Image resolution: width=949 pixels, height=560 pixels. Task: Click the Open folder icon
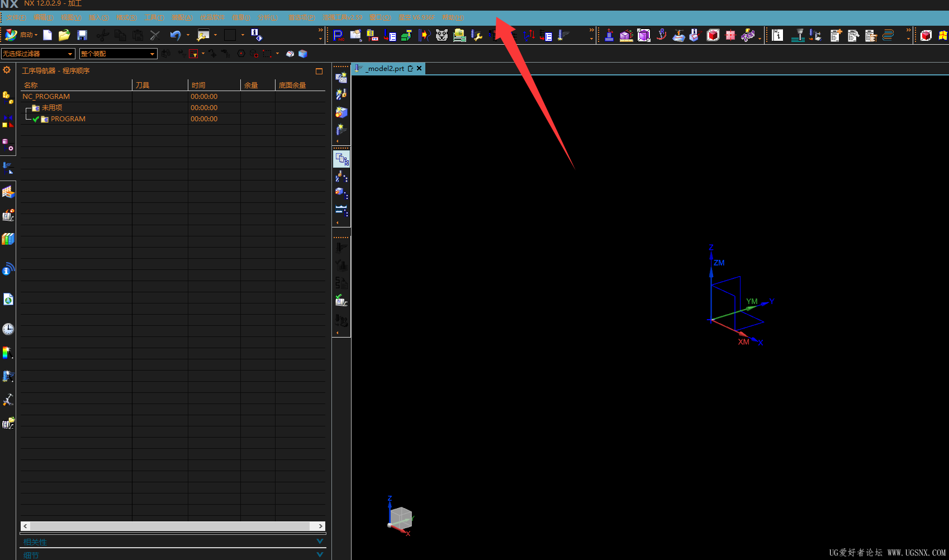point(64,35)
